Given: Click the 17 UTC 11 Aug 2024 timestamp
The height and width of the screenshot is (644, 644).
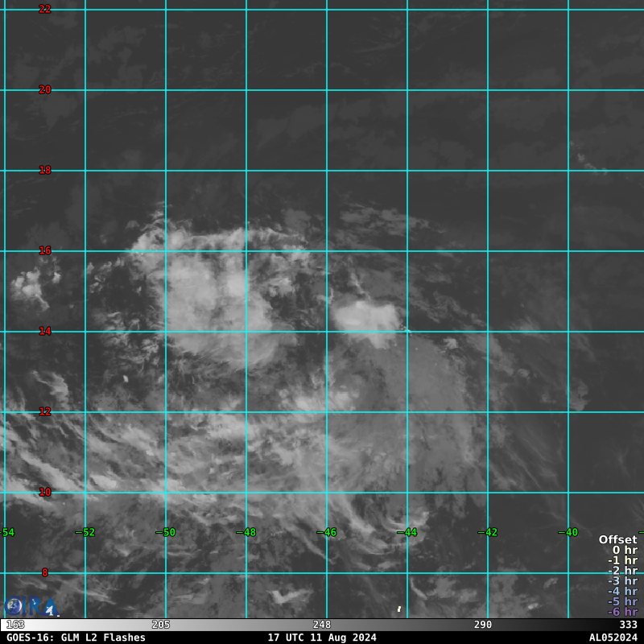Looking at the screenshot, I should click(x=322, y=638).
